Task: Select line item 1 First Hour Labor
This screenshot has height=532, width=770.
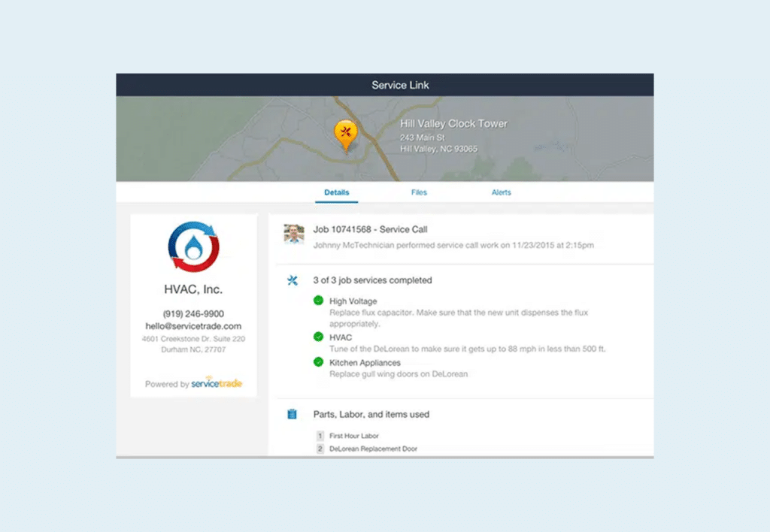Action: [353, 436]
